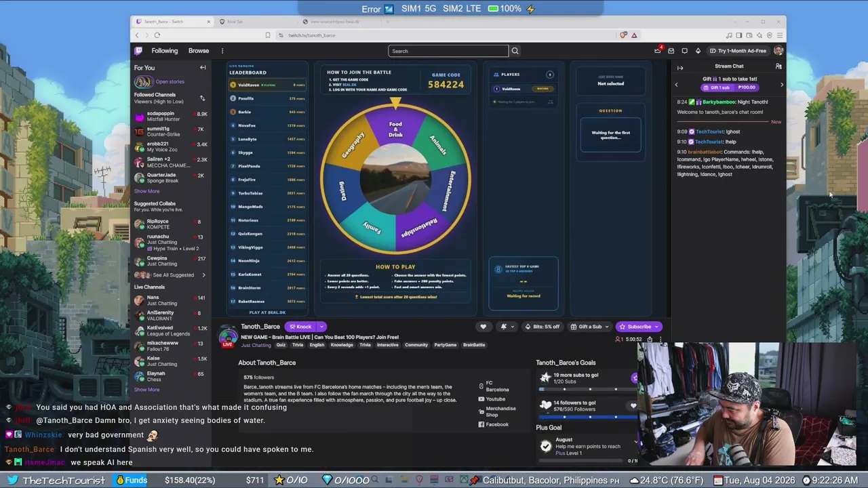Collapse the Stream Chat panel
Screen dimensions: 868x488
[680, 67]
